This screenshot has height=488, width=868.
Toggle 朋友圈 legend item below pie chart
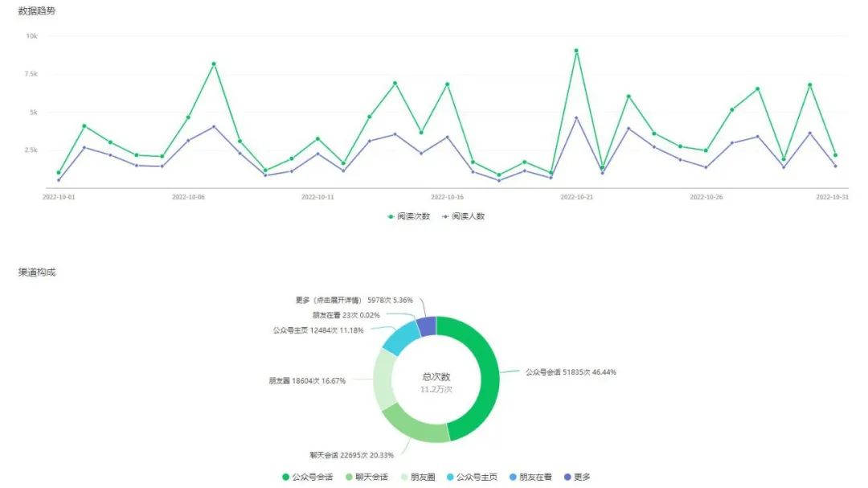pos(416,477)
